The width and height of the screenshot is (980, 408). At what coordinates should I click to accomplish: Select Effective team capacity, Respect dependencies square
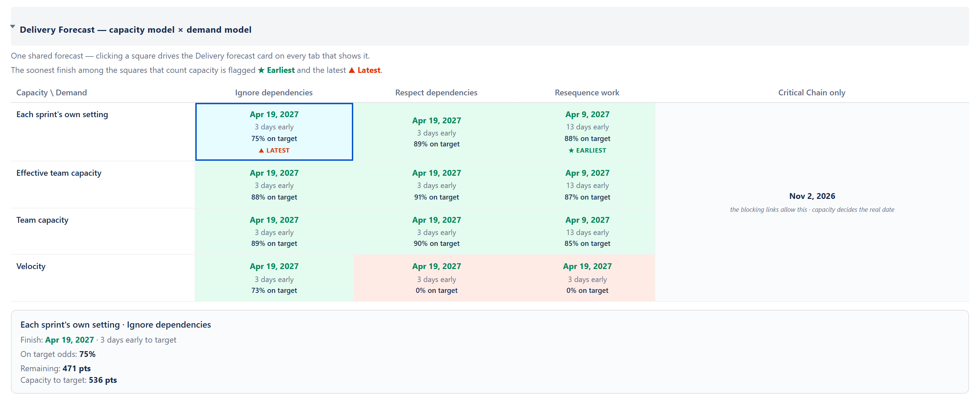click(436, 185)
